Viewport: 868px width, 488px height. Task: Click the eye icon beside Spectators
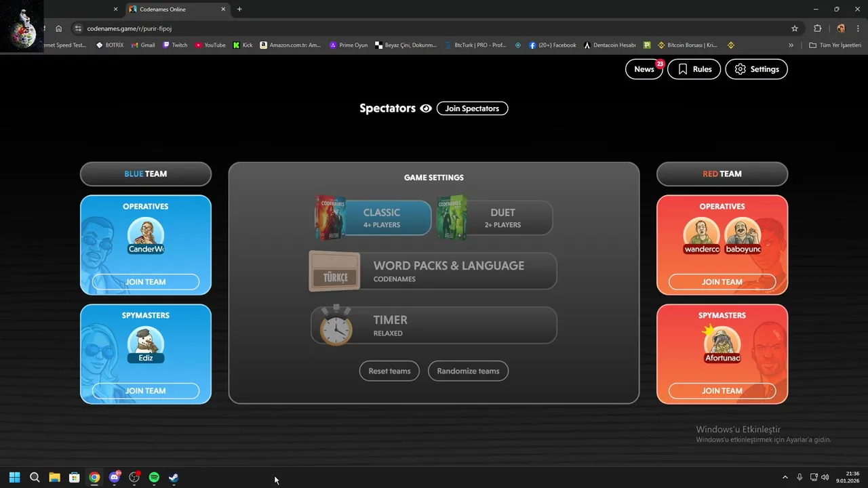pyautogui.click(x=426, y=108)
